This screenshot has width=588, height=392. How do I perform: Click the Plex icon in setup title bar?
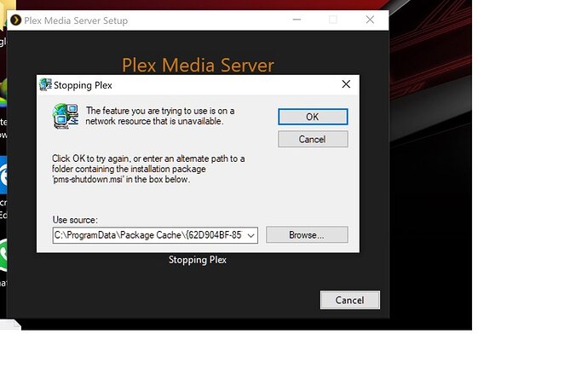(15, 20)
